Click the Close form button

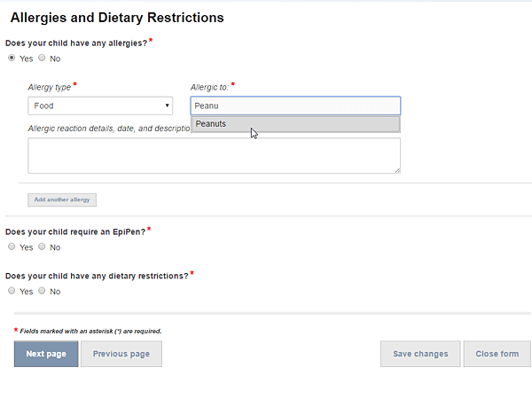(497, 354)
